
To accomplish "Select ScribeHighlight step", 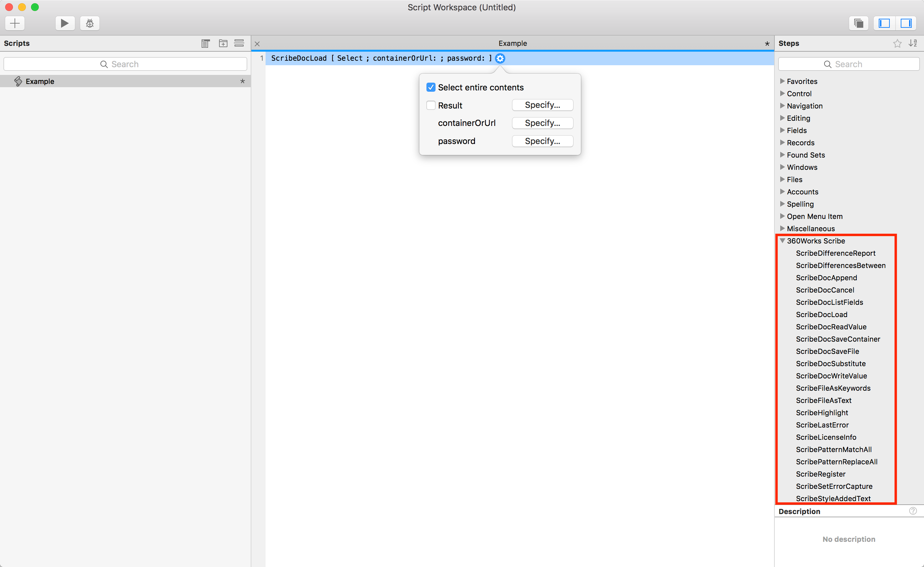I will 822,413.
